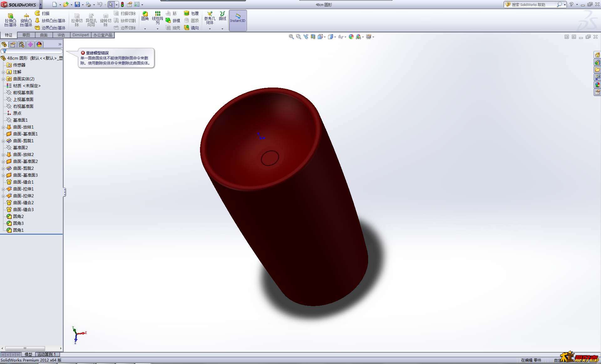Click the Section View icon

coord(313,37)
